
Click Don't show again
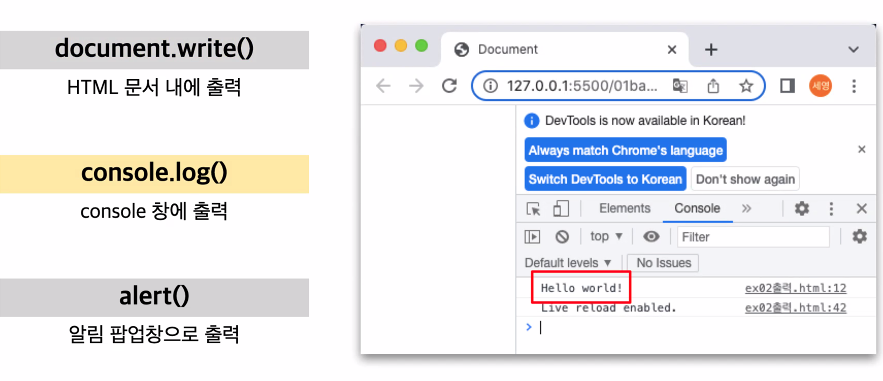746,180
